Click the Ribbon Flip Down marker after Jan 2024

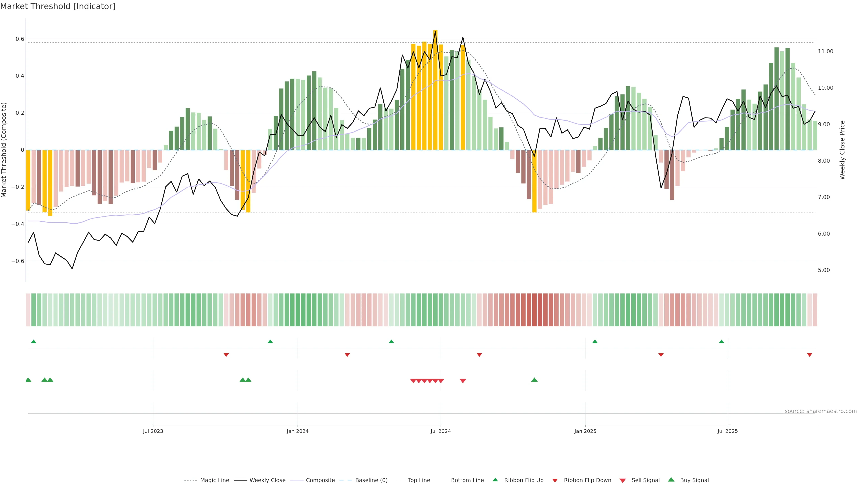[347, 355]
